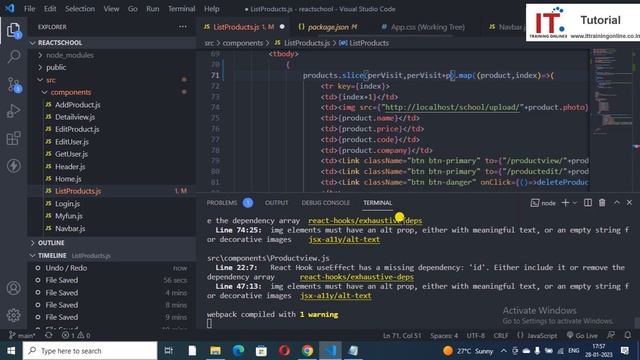Switch to package.json editor tab
The image size is (640, 360).
click(327, 27)
